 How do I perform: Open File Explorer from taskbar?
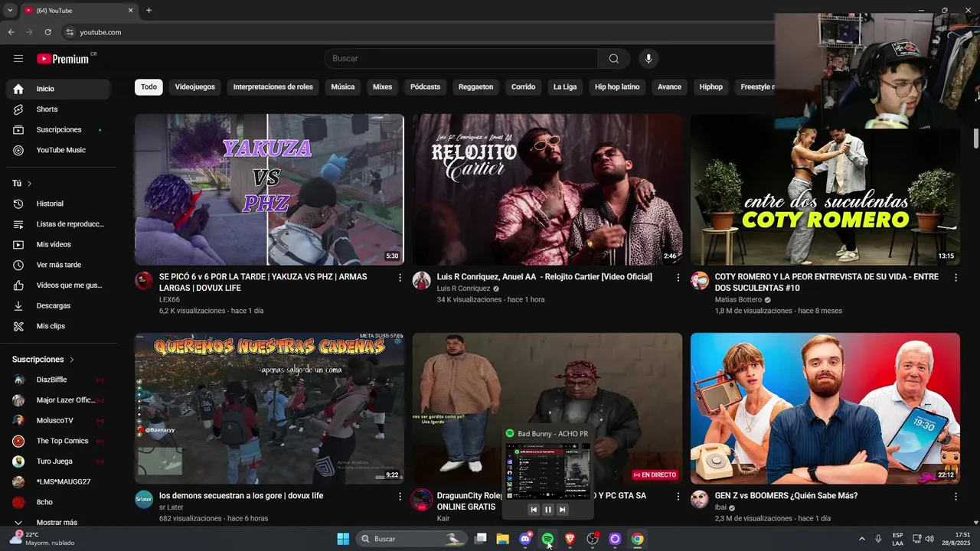(x=503, y=539)
